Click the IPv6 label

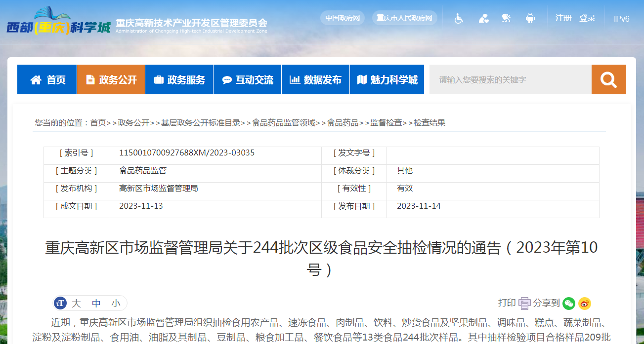pos(622,19)
